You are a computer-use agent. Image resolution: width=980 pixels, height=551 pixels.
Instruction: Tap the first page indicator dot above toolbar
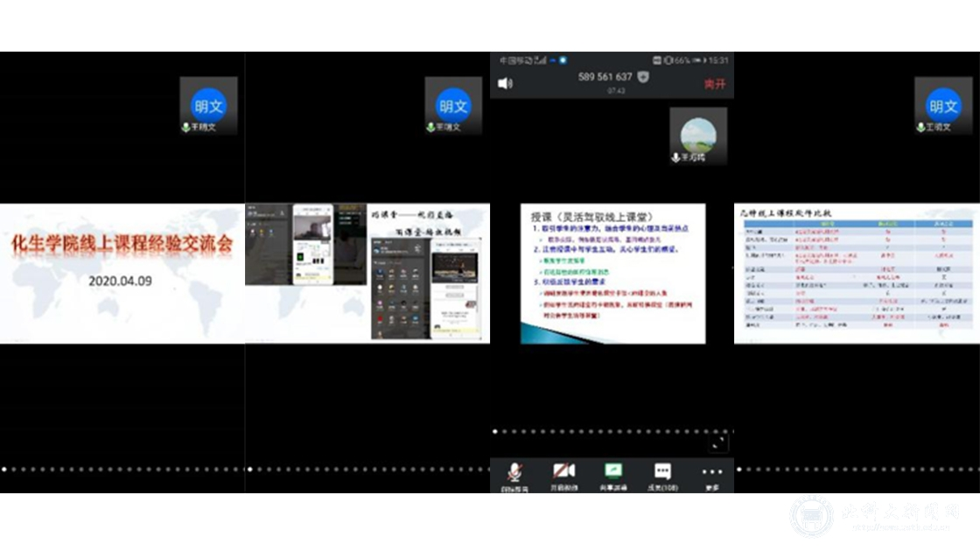[494, 431]
